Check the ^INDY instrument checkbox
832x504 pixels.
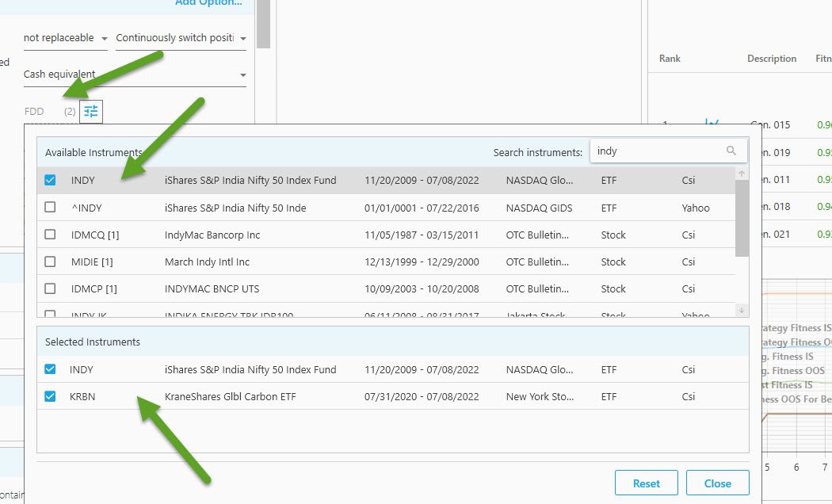[51, 208]
